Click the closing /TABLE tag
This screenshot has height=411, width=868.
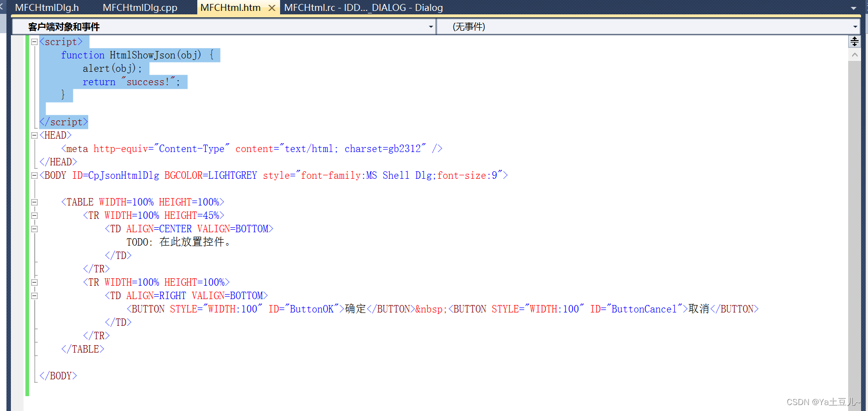[x=83, y=349]
